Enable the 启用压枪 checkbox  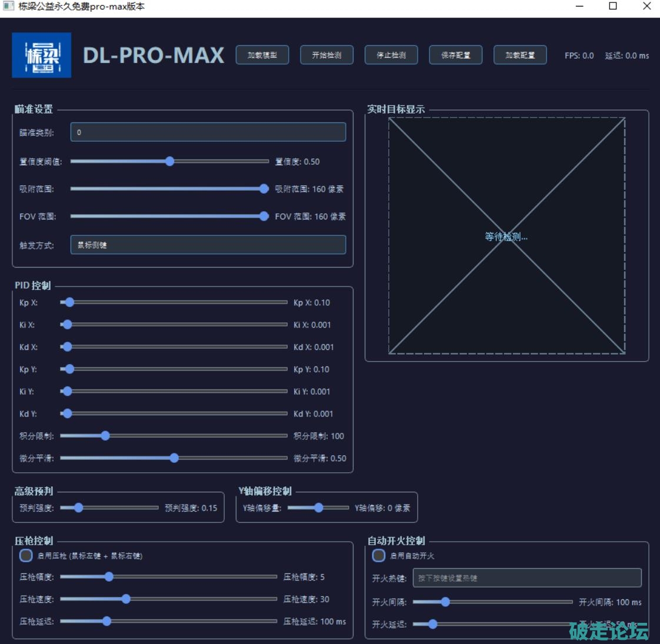[x=26, y=556]
